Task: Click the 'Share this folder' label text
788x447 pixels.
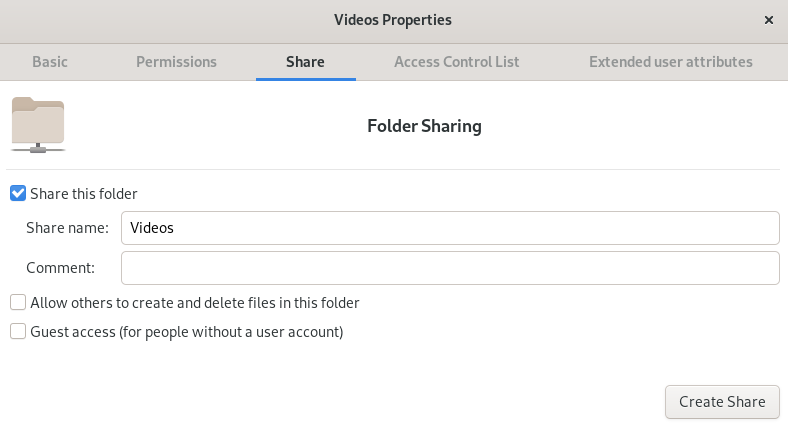Action: click(x=84, y=194)
